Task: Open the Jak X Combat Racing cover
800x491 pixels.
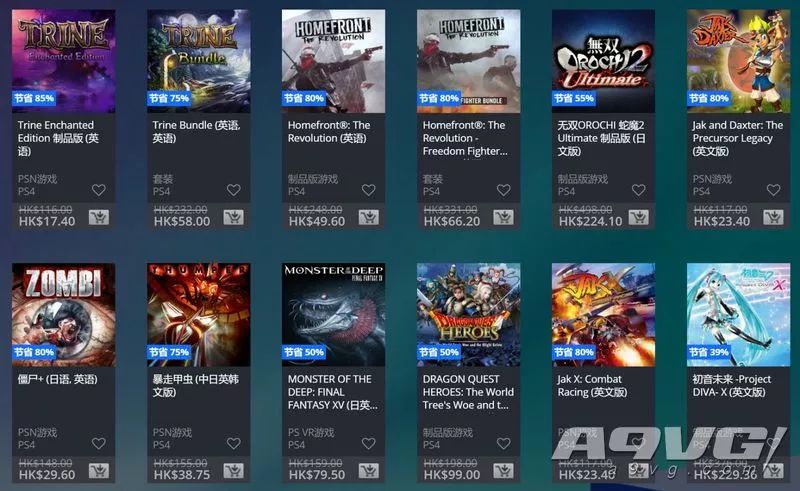Action: point(604,315)
